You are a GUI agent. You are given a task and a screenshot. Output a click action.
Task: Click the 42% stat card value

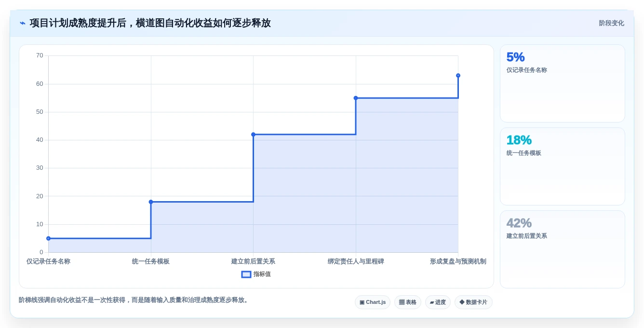[x=519, y=223]
